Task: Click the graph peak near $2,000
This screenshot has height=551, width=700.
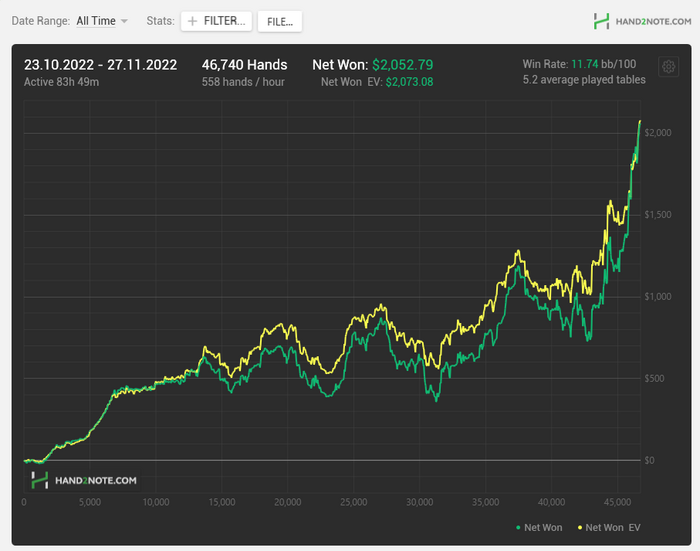Action: (x=640, y=122)
